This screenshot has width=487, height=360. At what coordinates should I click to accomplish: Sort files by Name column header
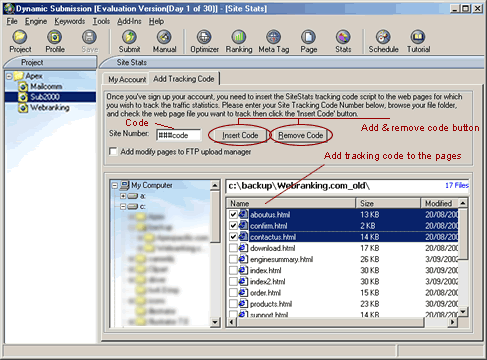pos(291,203)
